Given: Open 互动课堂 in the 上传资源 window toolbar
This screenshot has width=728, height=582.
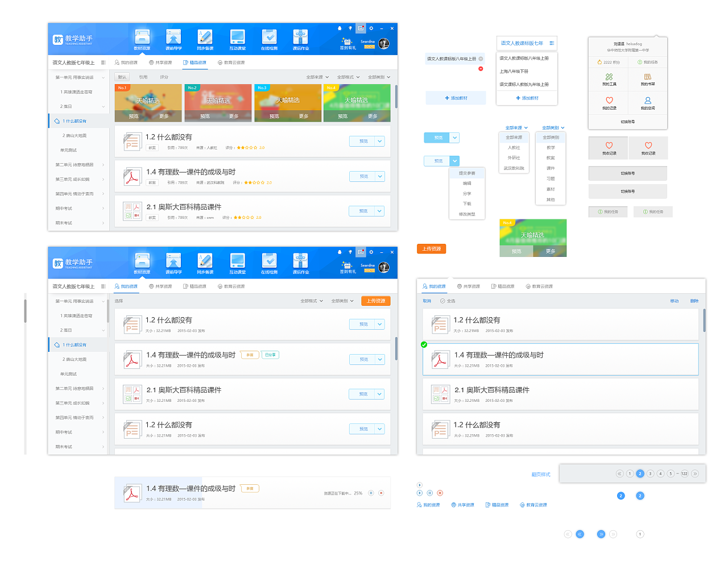Looking at the screenshot, I should (x=237, y=264).
